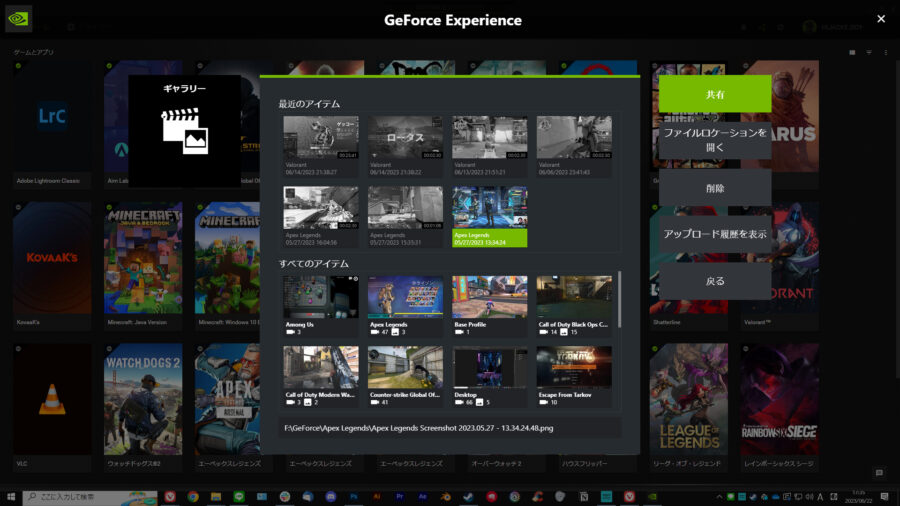Select highlighted Apex Legends screenshot 13:34:24

point(489,216)
